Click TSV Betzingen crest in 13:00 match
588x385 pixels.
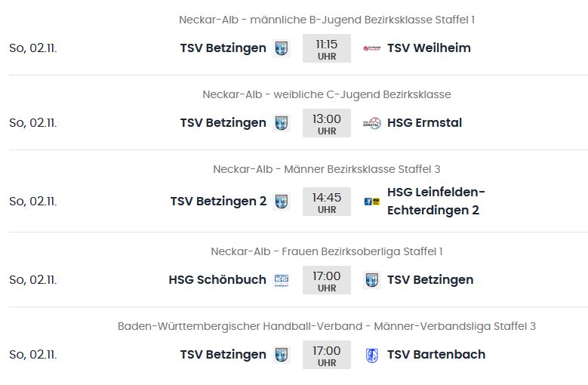[x=282, y=123]
